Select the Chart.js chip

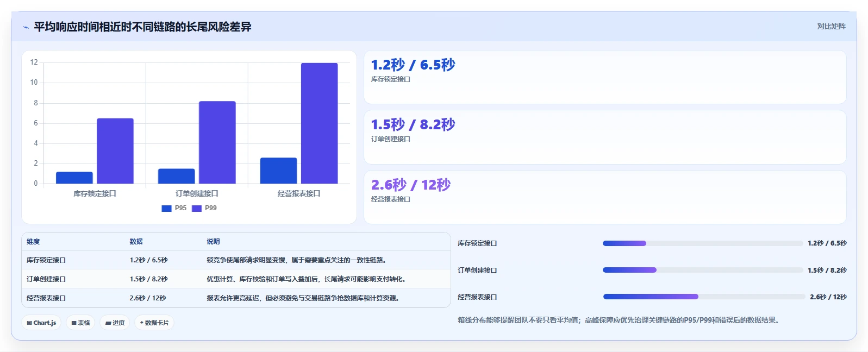pos(41,323)
